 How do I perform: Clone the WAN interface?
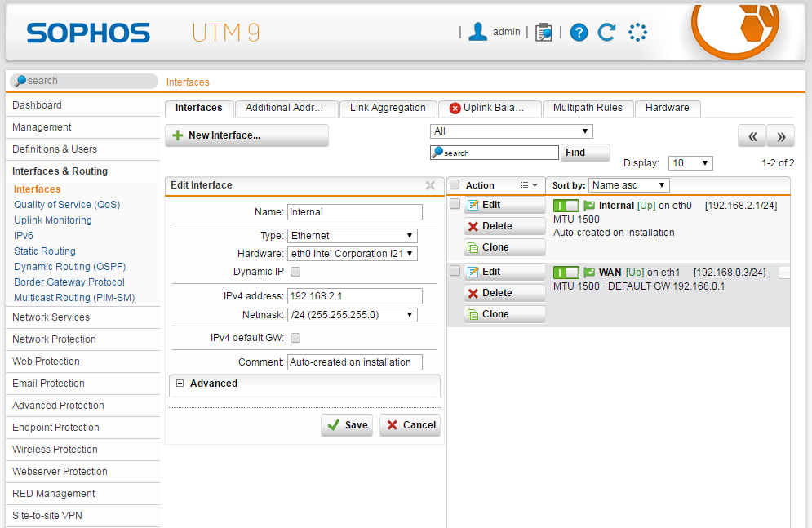point(504,314)
